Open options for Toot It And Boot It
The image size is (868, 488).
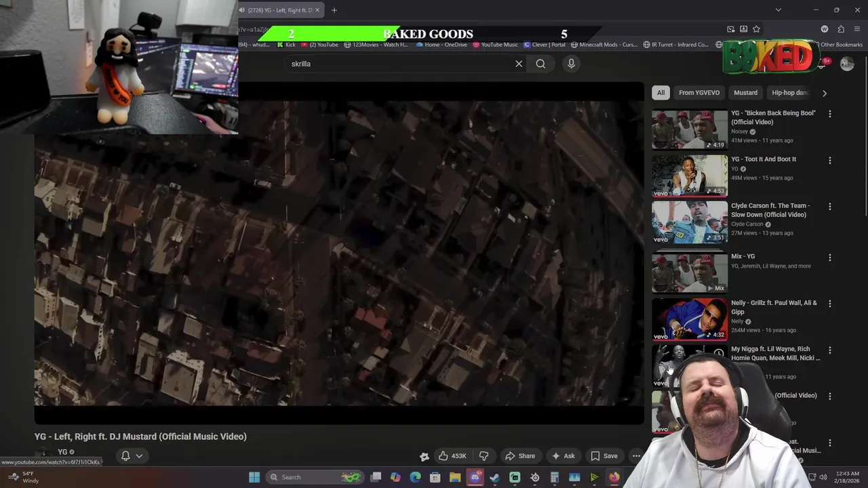click(x=829, y=160)
